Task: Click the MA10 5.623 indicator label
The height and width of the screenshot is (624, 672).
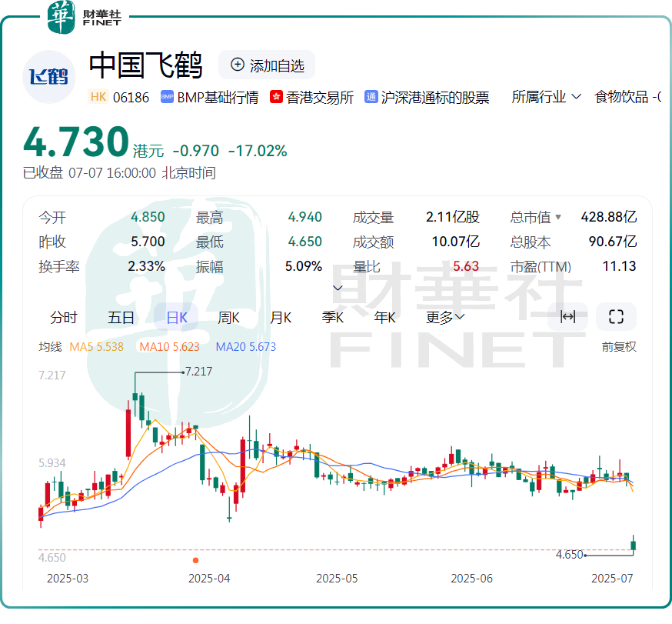Action: (169, 346)
